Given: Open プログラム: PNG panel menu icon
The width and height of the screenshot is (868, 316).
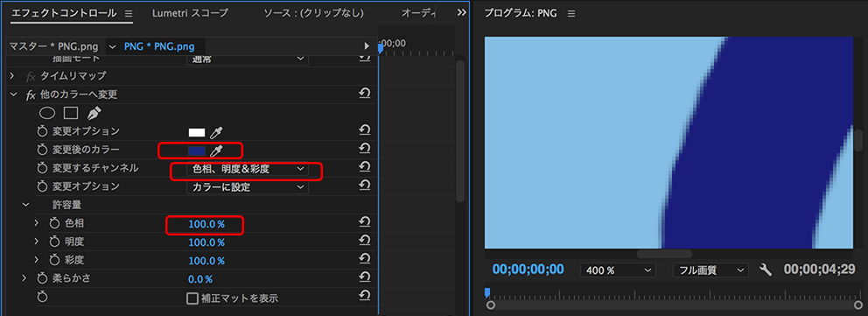Looking at the screenshot, I should pos(571,13).
